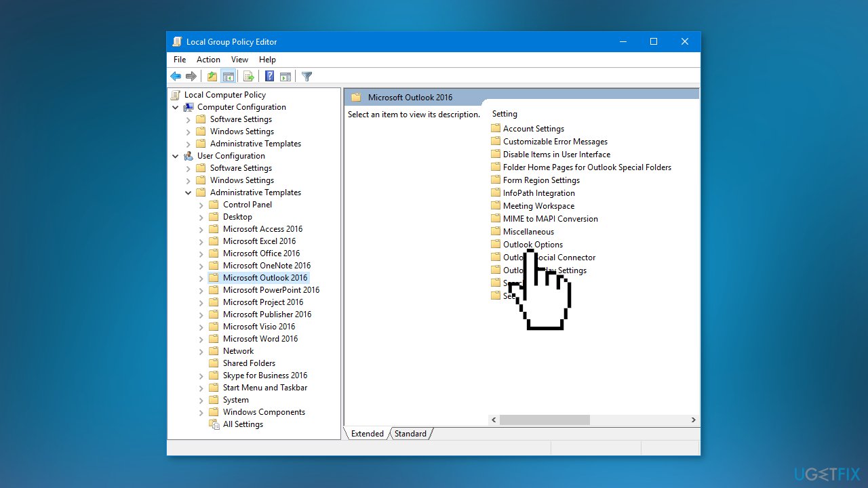Select Microsoft PowerPoint 2016 in the tree
This screenshot has height=488, width=868.
271,290
